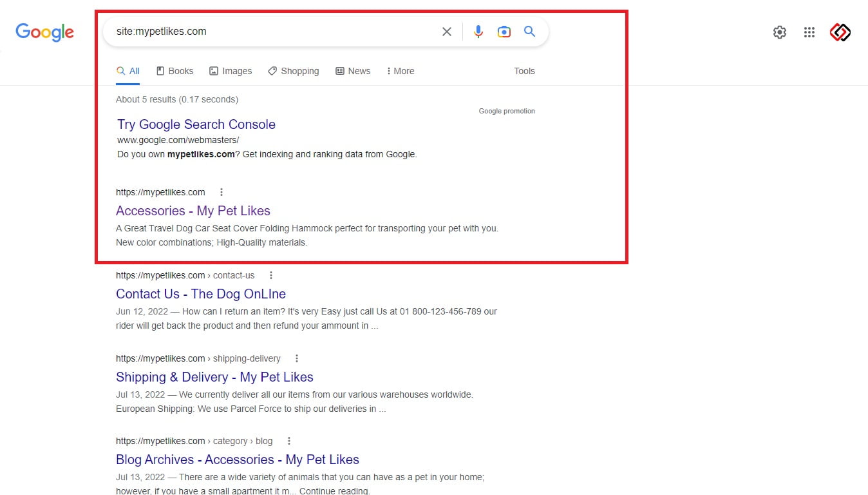Switch to the News tab
The height and width of the screenshot is (495, 868).
[x=353, y=71]
